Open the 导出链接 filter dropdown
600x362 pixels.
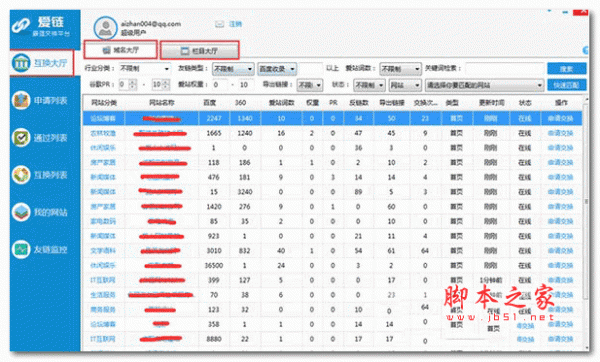(310, 85)
